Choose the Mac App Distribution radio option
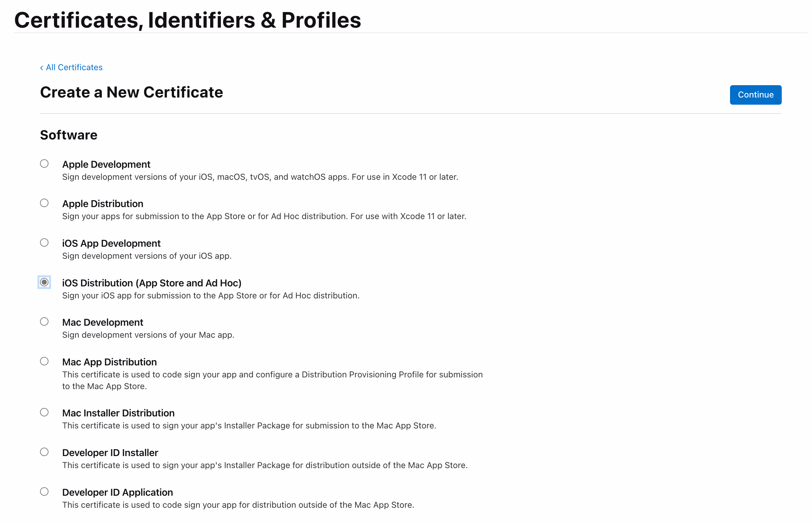Viewport: 812px width, 524px height. [x=44, y=362]
